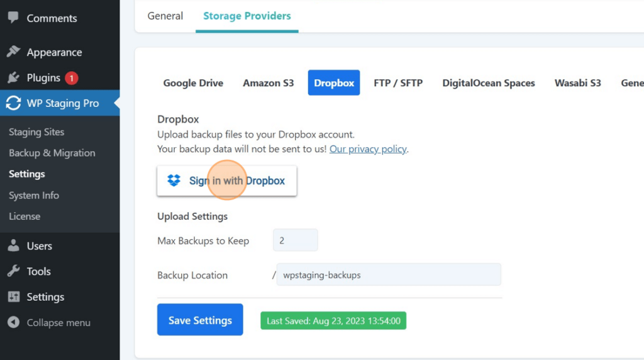The image size is (644, 360).
Task: Click Sign in with Dropbox button
Action: pyautogui.click(x=226, y=181)
